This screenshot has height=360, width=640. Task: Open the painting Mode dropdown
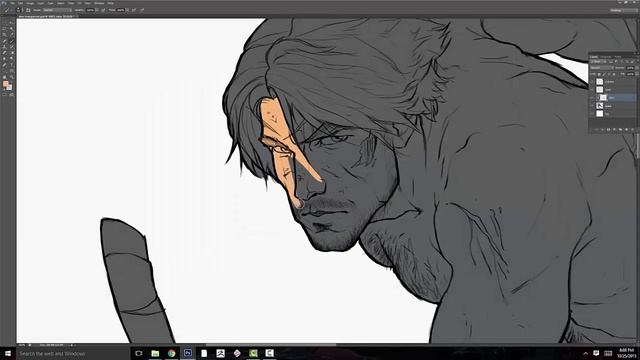[x=57, y=10]
